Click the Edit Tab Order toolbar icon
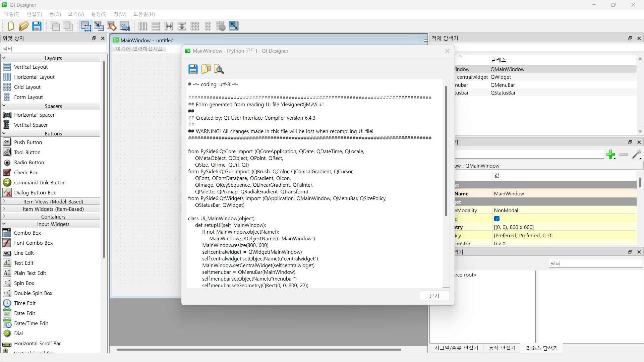644x362 pixels. click(124, 26)
